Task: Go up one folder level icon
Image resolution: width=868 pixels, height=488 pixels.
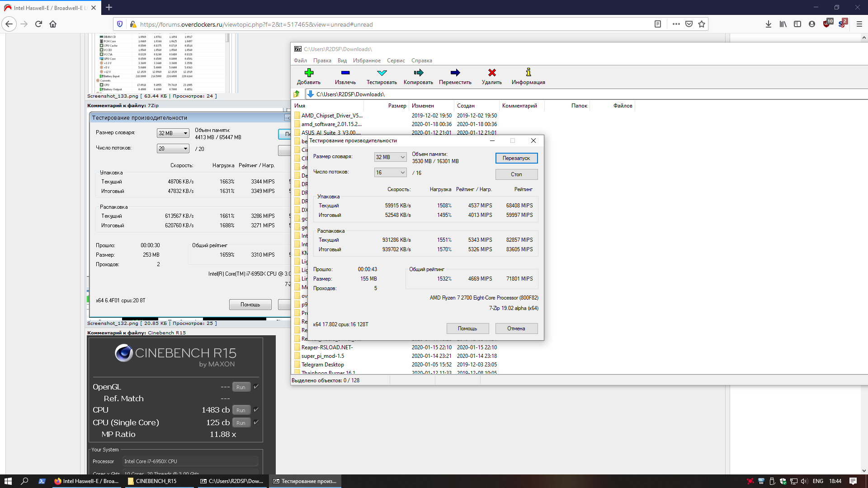Action: pos(297,94)
